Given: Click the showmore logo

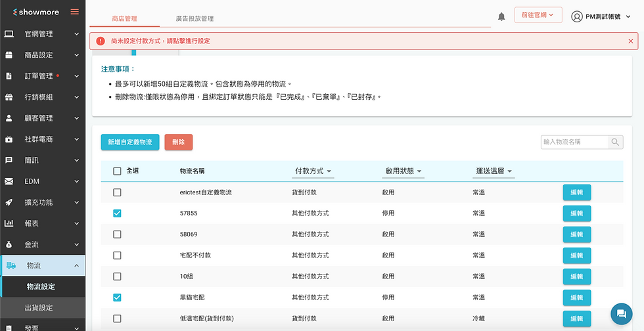Looking at the screenshot, I should (35, 12).
